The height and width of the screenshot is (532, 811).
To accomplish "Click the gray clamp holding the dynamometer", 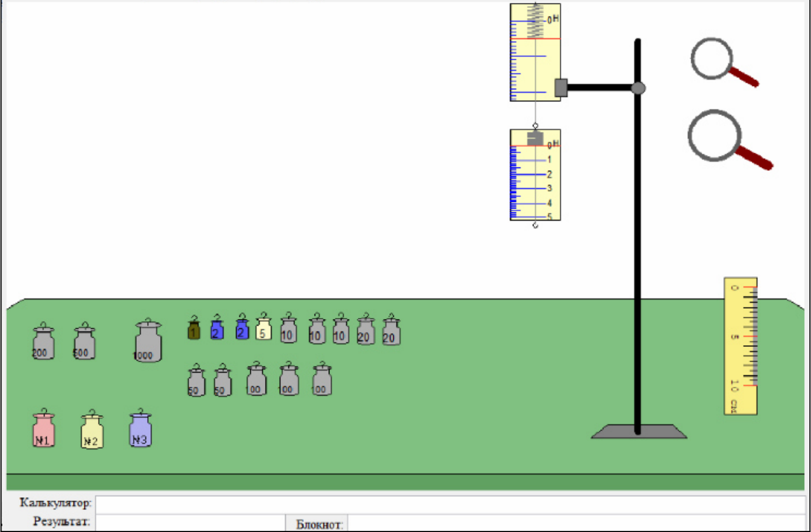I will coord(561,88).
